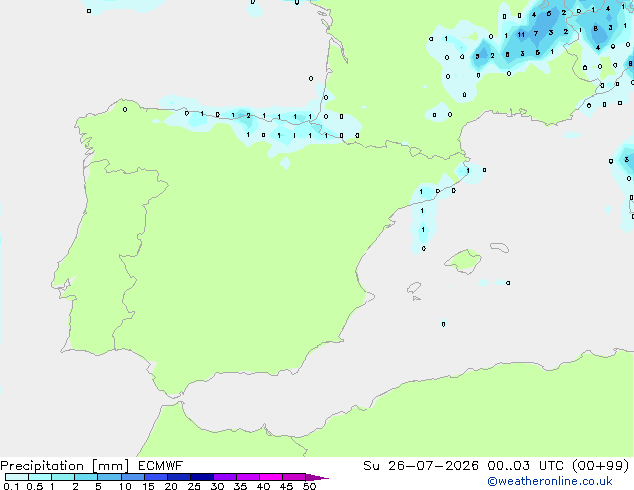Click the '40' legend scale value
The image size is (634, 490).
[263, 486]
